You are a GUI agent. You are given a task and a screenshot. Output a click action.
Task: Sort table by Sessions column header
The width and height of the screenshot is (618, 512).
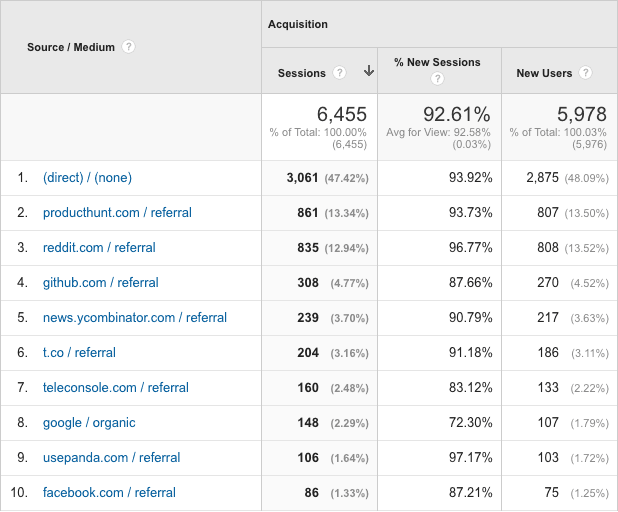(x=302, y=73)
